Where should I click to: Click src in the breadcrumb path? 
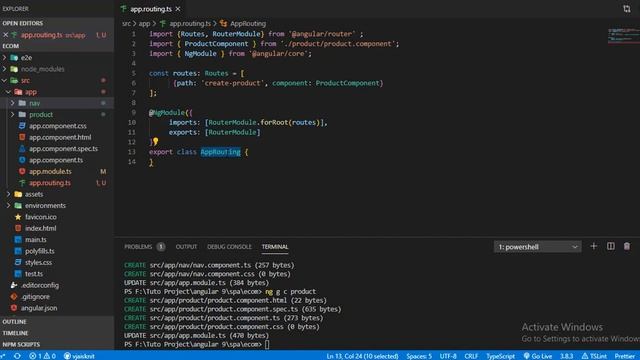pos(126,24)
